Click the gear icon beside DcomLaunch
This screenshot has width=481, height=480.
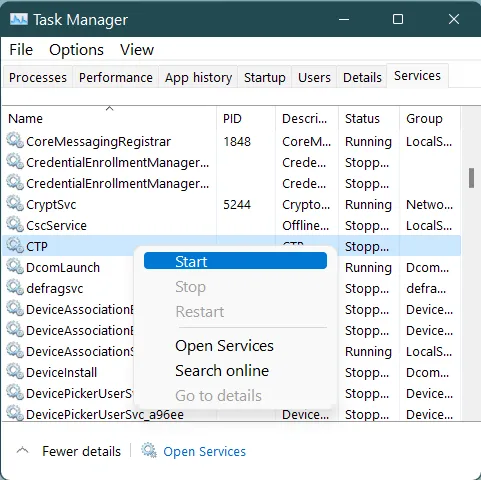click(15, 267)
